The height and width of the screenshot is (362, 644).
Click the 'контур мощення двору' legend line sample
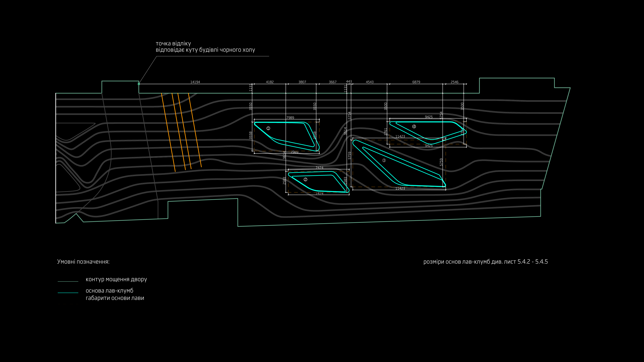pos(68,281)
